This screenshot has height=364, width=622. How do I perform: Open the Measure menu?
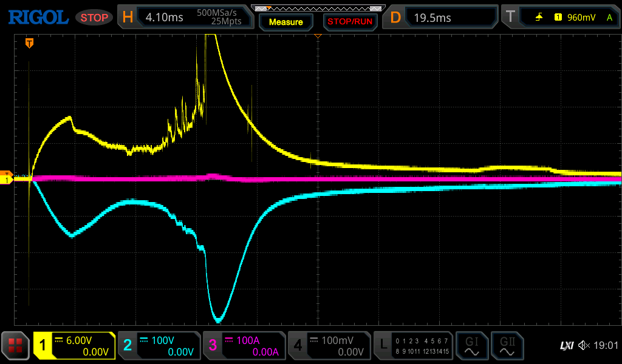point(285,22)
